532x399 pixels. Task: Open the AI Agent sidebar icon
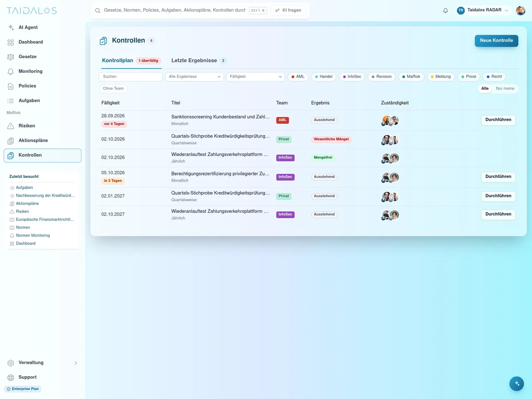coord(11,27)
